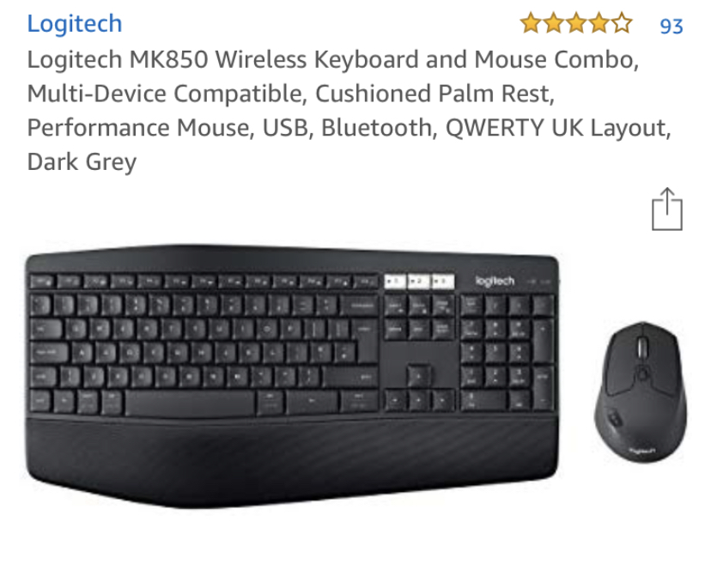The image size is (711, 588).
Task: Tap the share icon
Action: coord(667,209)
